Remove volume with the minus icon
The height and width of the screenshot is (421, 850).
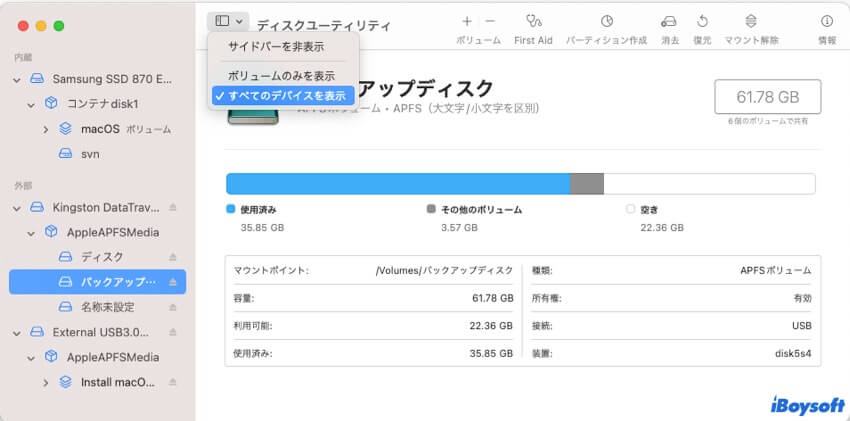click(x=490, y=21)
